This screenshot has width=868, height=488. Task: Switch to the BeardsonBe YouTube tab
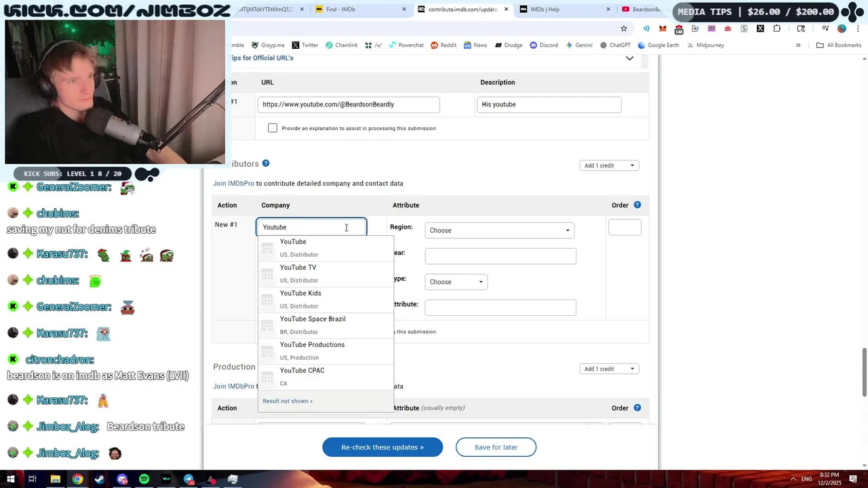pyautogui.click(x=641, y=9)
